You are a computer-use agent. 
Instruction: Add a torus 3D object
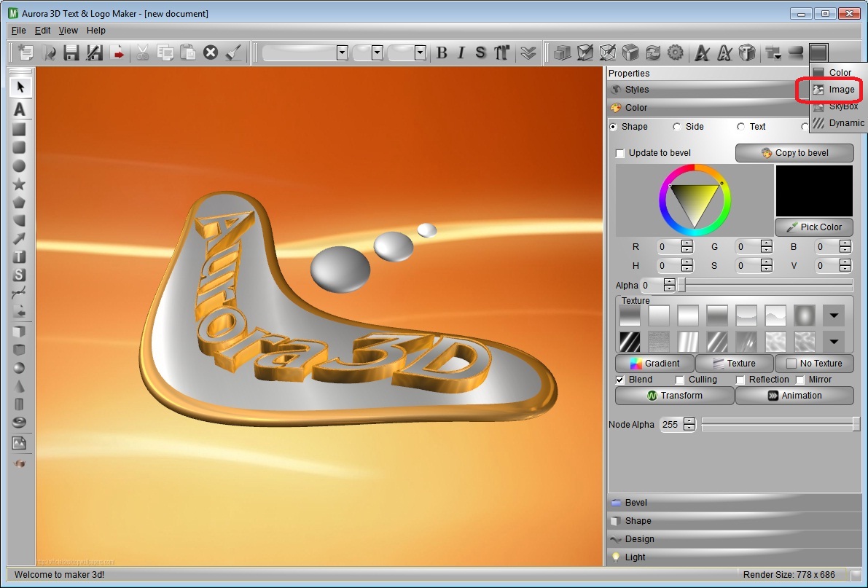click(20, 423)
